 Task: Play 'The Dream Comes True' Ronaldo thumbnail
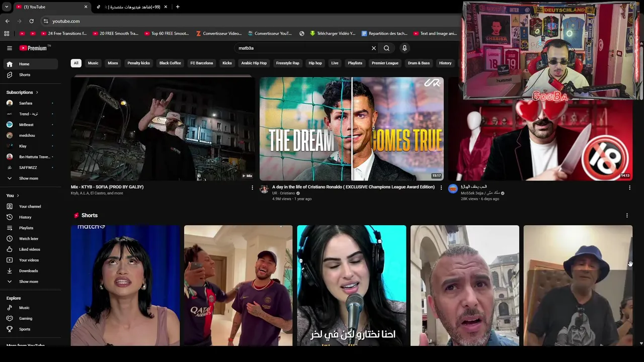[x=352, y=129]
